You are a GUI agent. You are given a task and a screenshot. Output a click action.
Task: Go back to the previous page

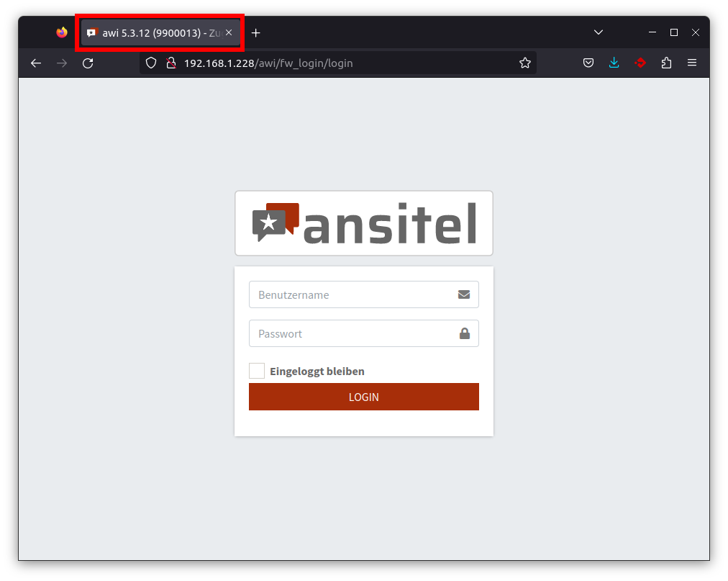(x=36, y=63)
